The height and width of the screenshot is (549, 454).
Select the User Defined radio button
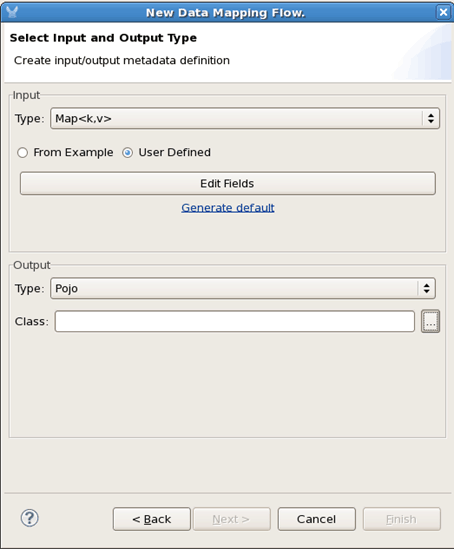[x=127, y=153]
